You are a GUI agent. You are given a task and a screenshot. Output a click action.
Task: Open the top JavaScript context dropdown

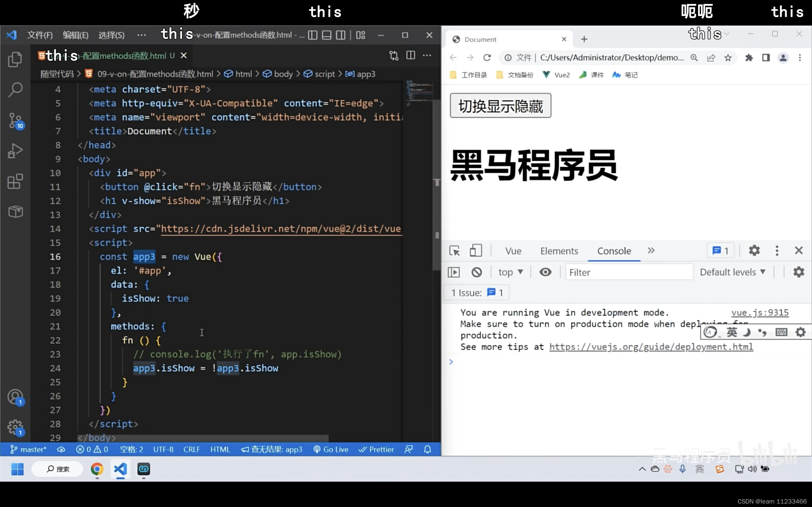510,272
